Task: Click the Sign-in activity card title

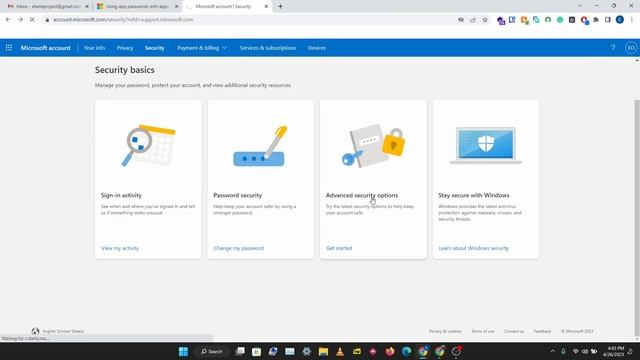Action: (x=121, y=195)
